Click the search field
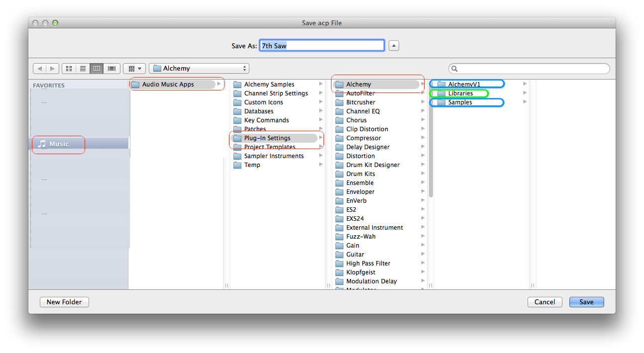Image resolution: width=644 pixels, height=353 pixels. tap(529, 69)
